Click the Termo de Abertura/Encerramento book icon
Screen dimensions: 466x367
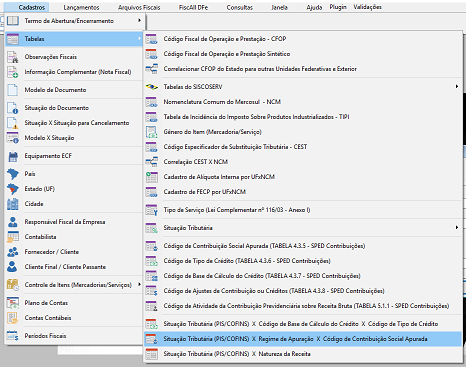pyautogui.click(x=13, y=21)
